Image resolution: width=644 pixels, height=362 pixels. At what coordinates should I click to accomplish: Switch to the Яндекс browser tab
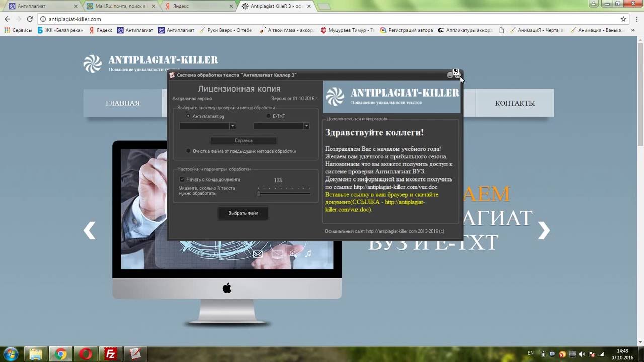199,6
